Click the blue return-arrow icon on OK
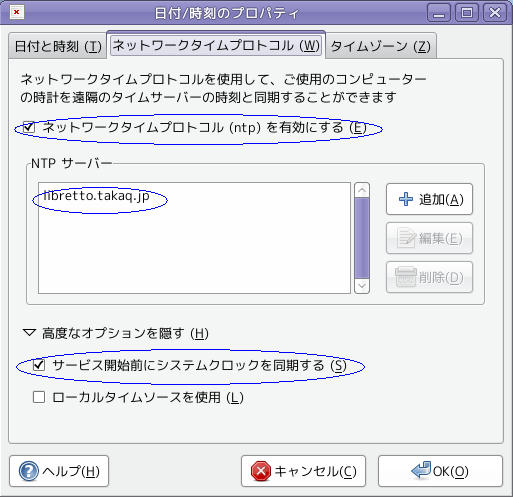The height and width of the screenshot is (497, 513). (x=421, y=470)
